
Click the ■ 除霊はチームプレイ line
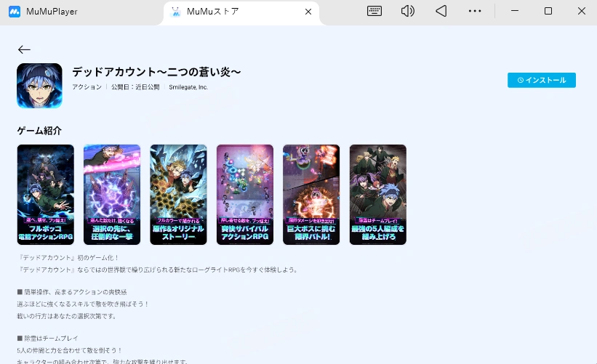[47, 338]
